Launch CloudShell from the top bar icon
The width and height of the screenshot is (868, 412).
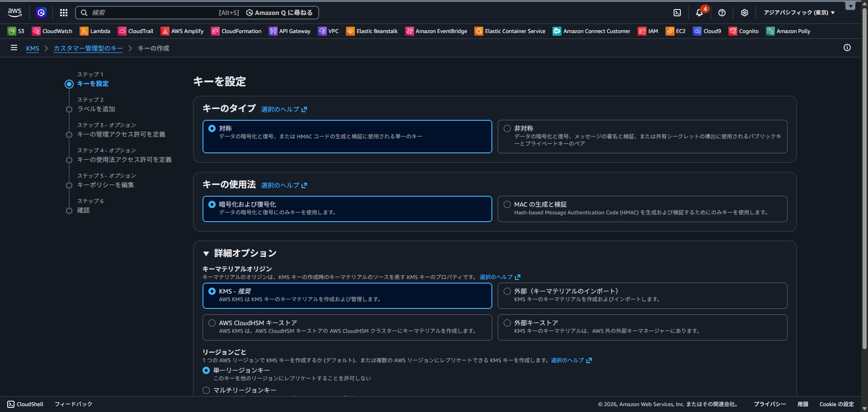point(677,13)
